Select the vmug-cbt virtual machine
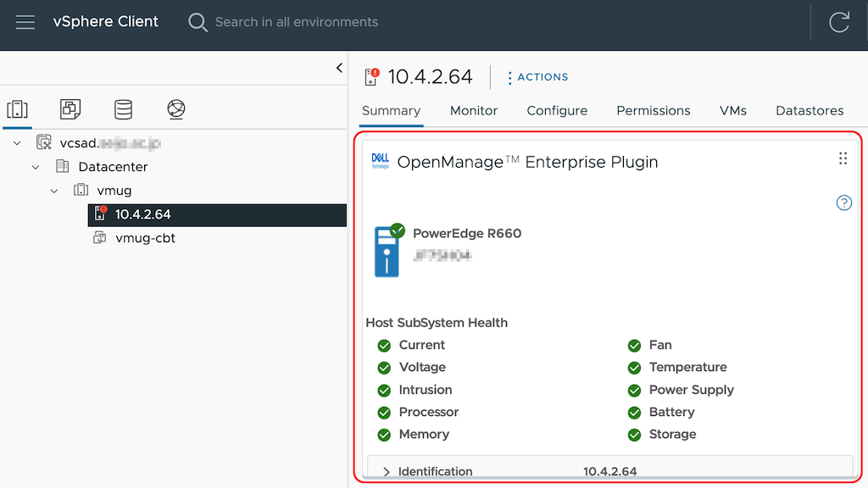Viewport: 868px width, 488px height. pos(145,238)
